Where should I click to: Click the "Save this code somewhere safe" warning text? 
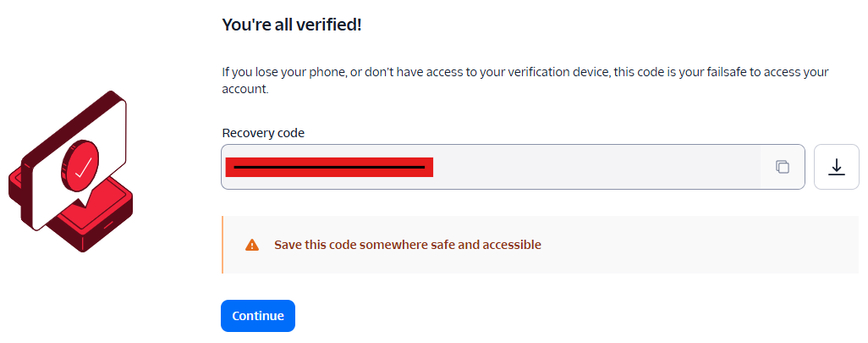pyautogui.click(x=407, y=245)
